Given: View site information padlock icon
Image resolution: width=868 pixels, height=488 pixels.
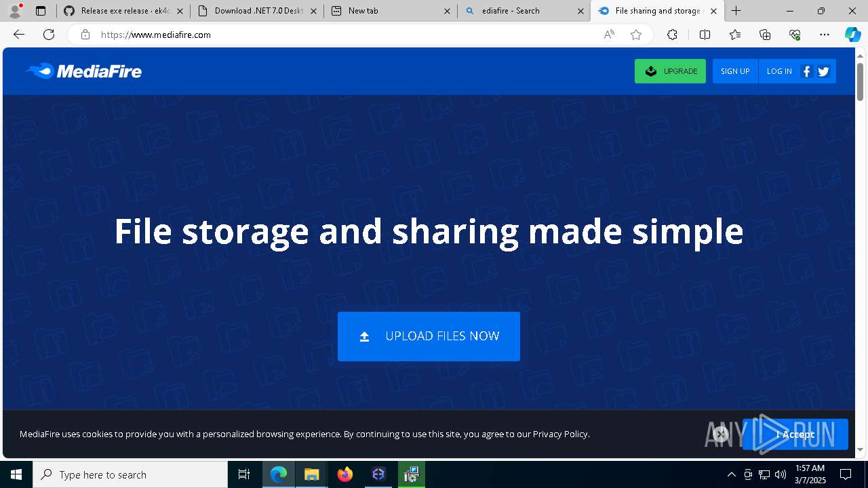Looking at the screenshot, I should tap(85, 35).
